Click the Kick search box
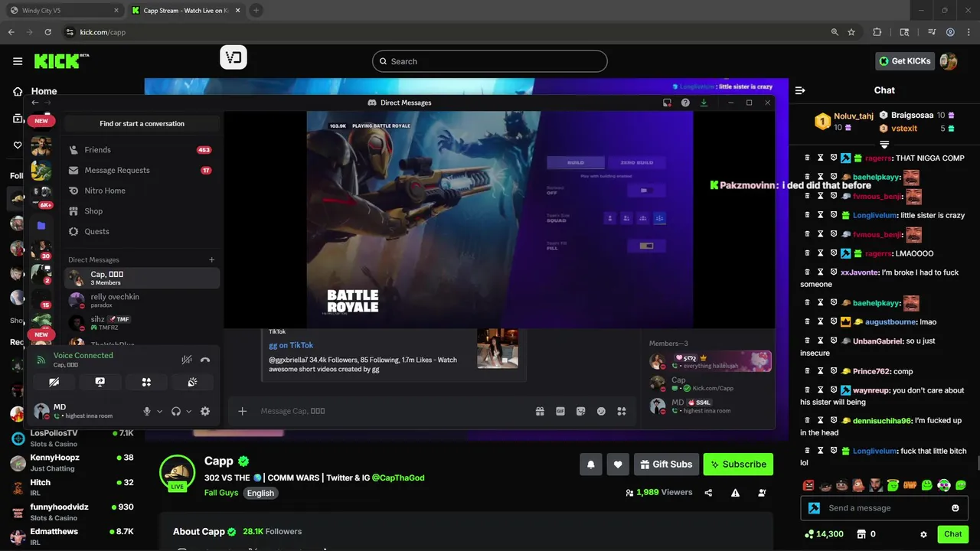The height and width of the screenshot is (551, 980). 490,61
